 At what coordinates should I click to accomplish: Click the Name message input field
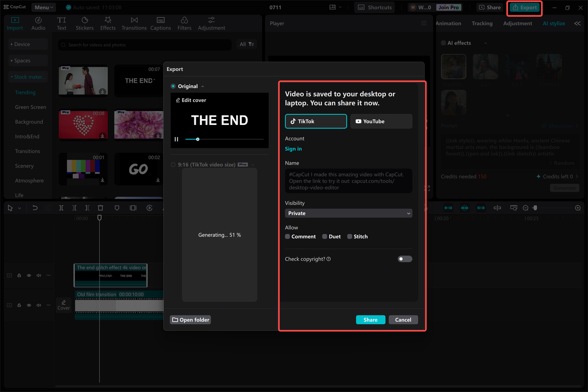click(348, 180)
